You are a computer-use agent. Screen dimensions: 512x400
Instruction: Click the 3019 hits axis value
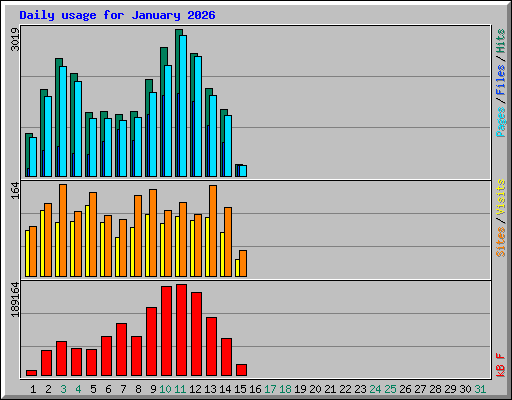click(15, 39)
